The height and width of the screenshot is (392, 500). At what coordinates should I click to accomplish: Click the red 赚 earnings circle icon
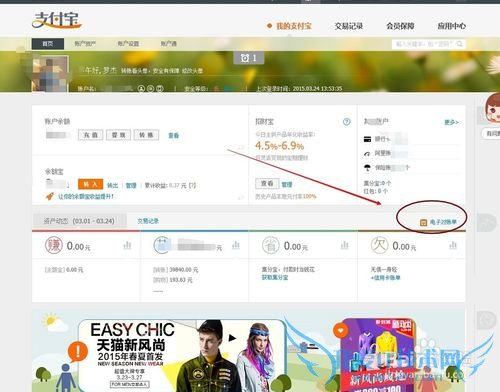[54, 246]
